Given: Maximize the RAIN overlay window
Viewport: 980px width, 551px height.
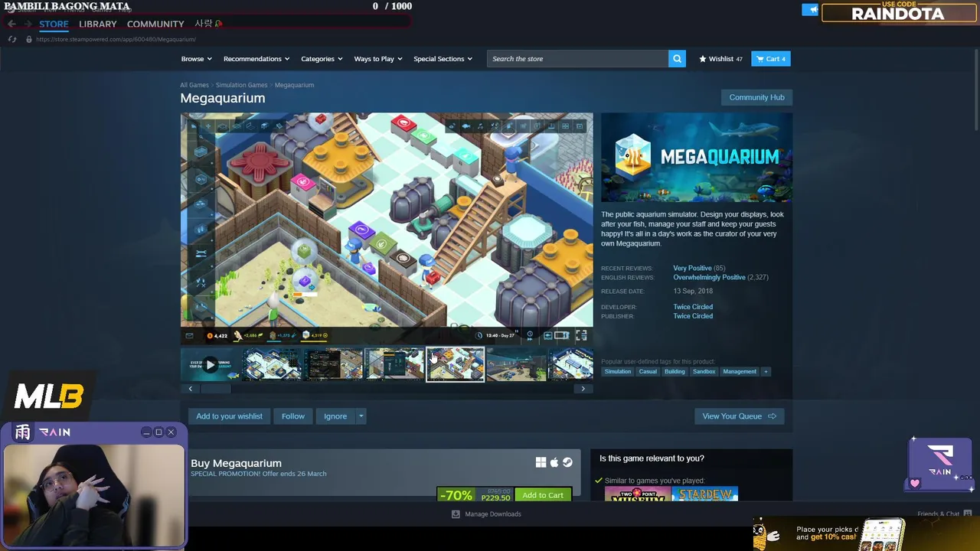Looking at the screenshot, I should coord(158,432).
